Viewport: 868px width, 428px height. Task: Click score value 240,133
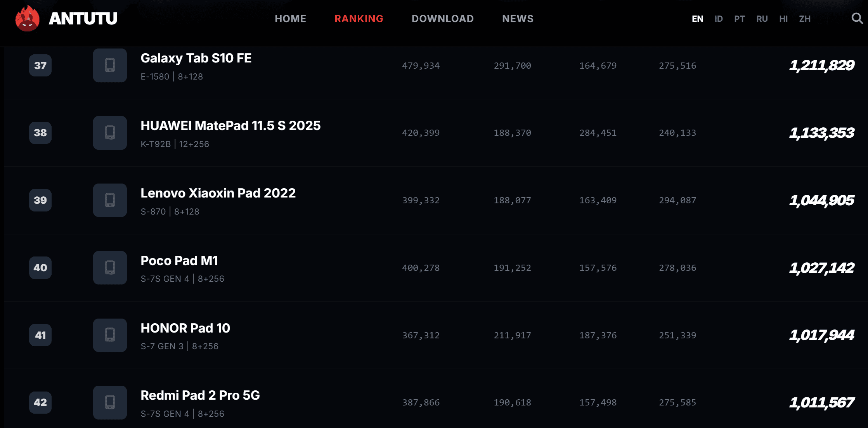pos(677,133)
